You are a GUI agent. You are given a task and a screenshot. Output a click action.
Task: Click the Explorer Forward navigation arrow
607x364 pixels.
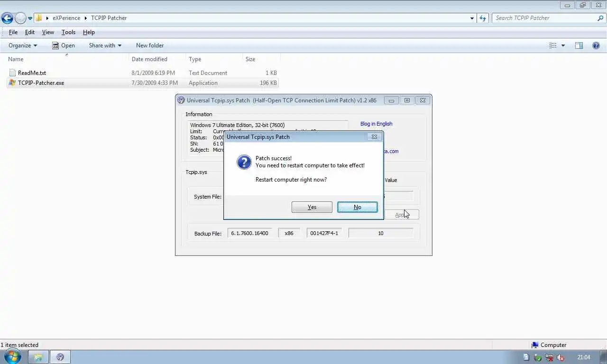click(x=20, y=18)
